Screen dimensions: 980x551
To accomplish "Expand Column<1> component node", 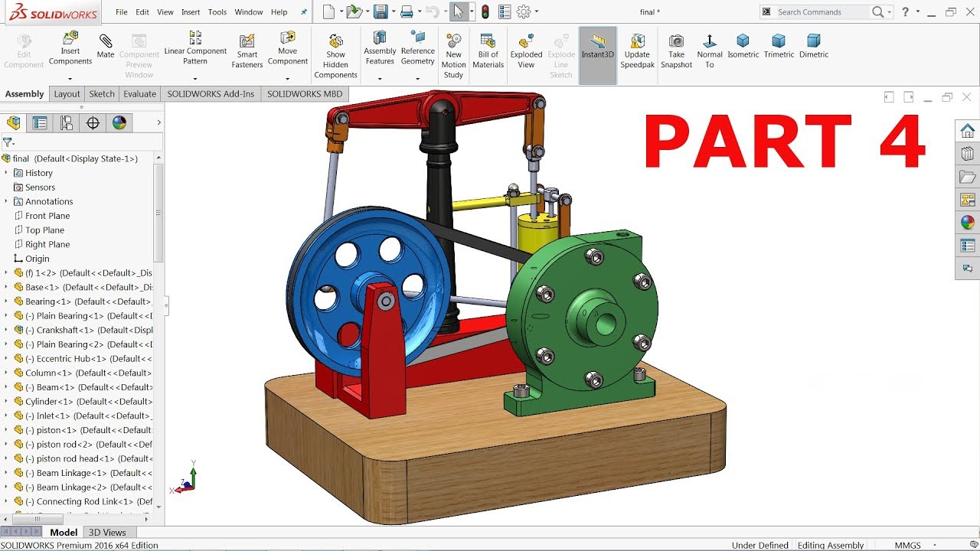I will click(6, 373).
